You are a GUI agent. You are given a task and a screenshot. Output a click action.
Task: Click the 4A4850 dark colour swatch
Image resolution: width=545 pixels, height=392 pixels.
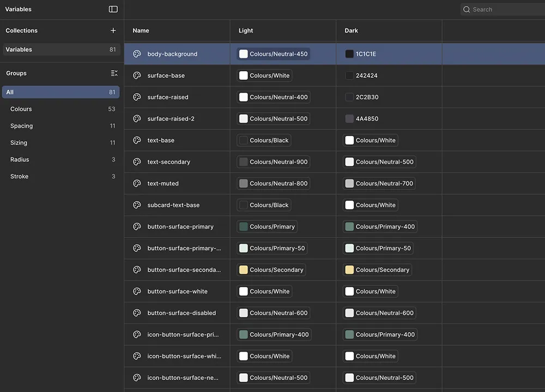[x=349, y=118]
